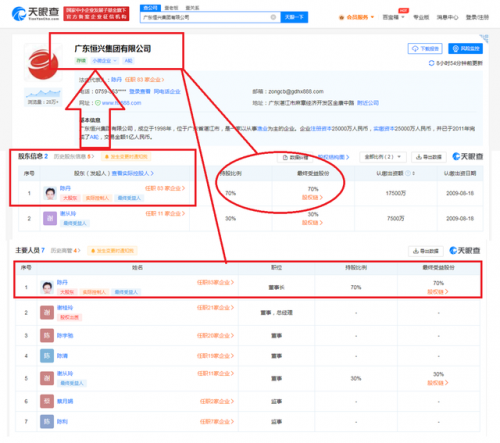Viewport: 500px width, 443px height.
Task: Click the 股权链 link in personnel row 5
Action: (x=438, y=383)
